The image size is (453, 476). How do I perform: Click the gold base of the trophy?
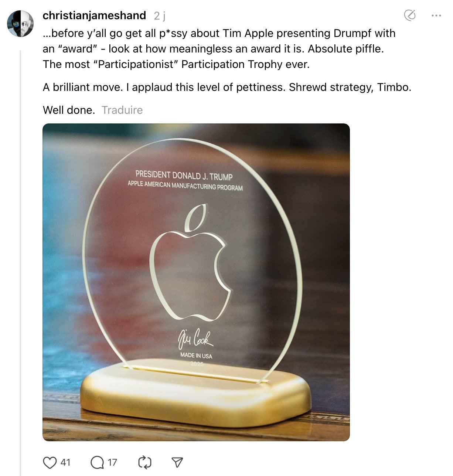click(195, 393)
